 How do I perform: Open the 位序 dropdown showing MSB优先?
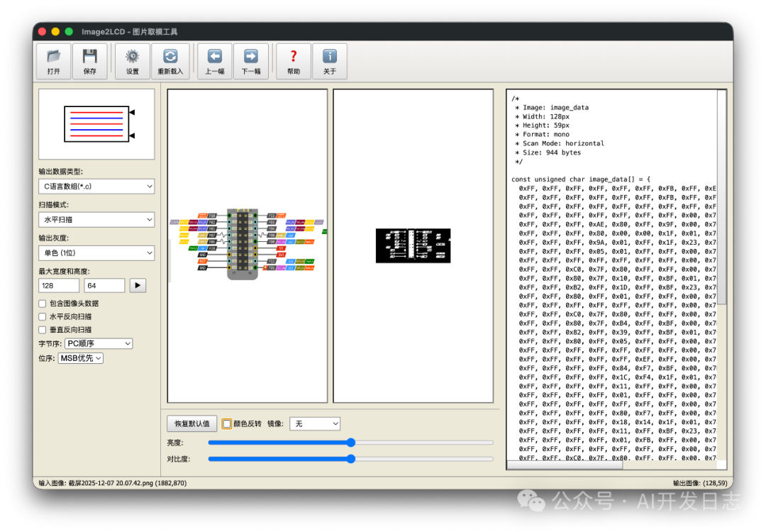tap(81, 359)
